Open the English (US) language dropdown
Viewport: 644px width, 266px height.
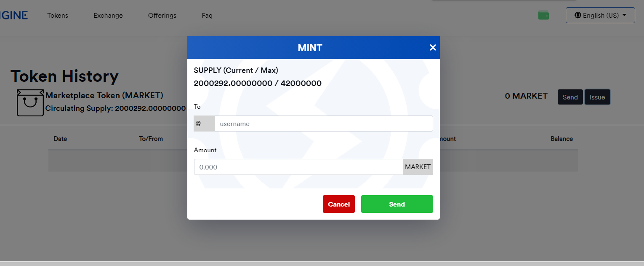[600, 15]
